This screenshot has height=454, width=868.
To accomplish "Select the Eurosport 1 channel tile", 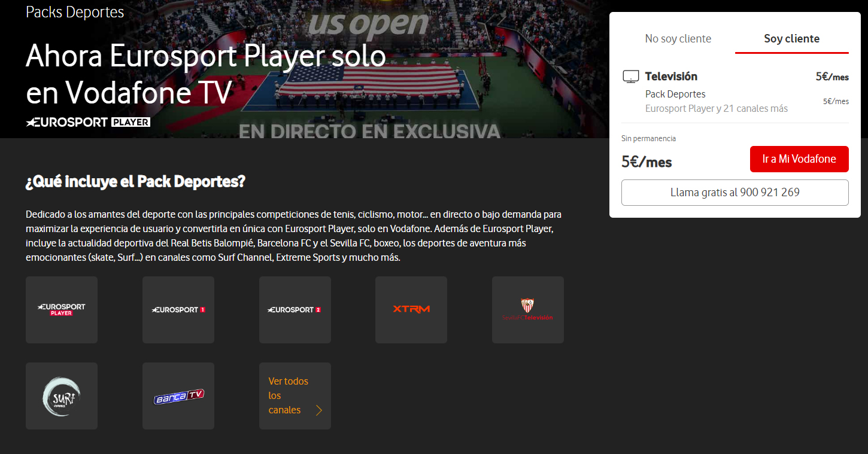I will (x=178, y=310).
